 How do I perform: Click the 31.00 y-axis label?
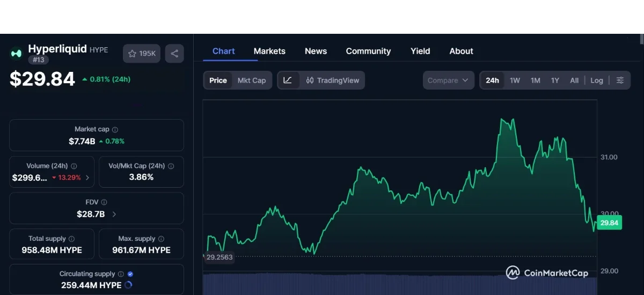click(x=609, y=157)
